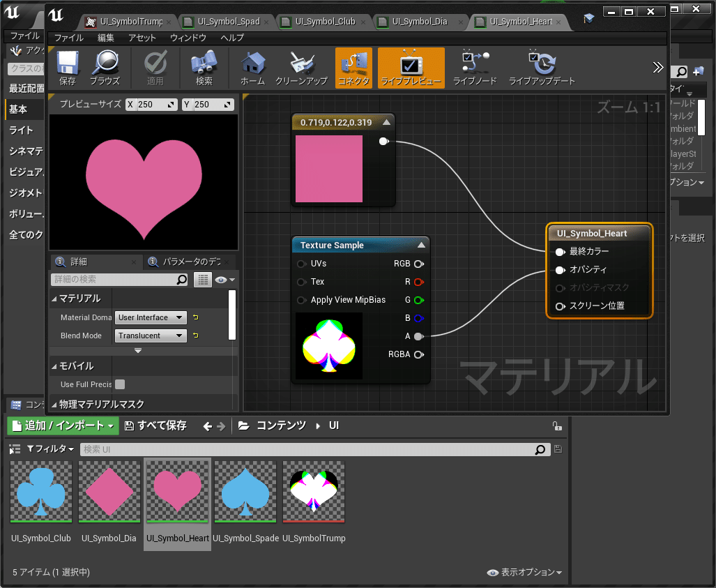The image size is (716, 588).
Task: Open the Material Domain dropdown
Action: point(151,317)
